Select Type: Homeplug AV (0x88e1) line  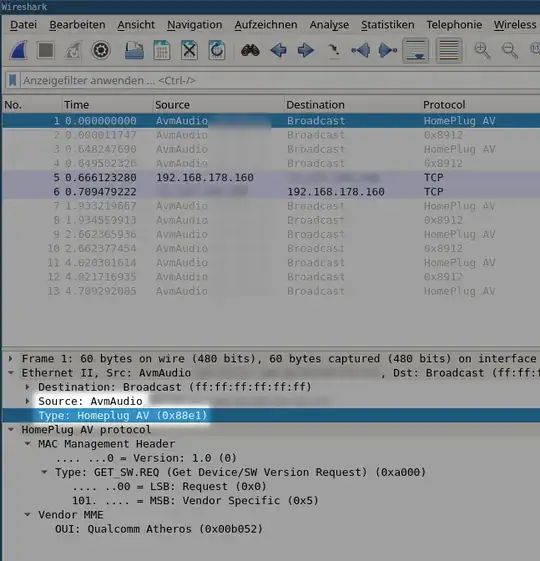(x=271, y=415)
